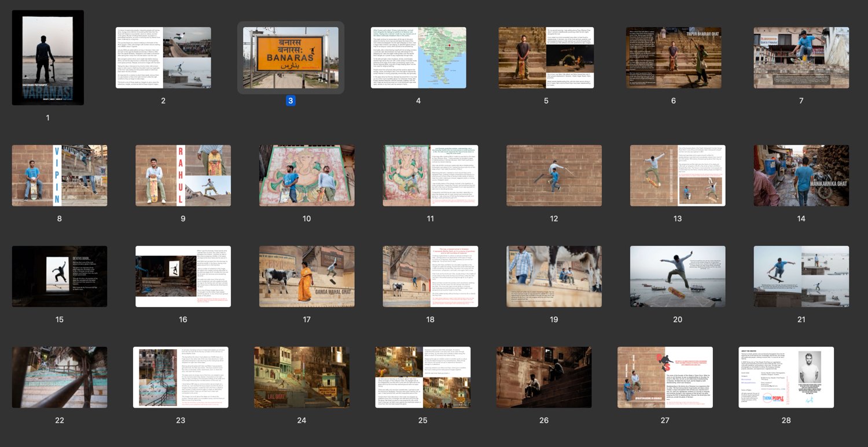This screenshot has height=447, width=868.
Task: Select page 10 Ganesha mural thumbnail
Action: pyautogui.click(x=307, y=176)
